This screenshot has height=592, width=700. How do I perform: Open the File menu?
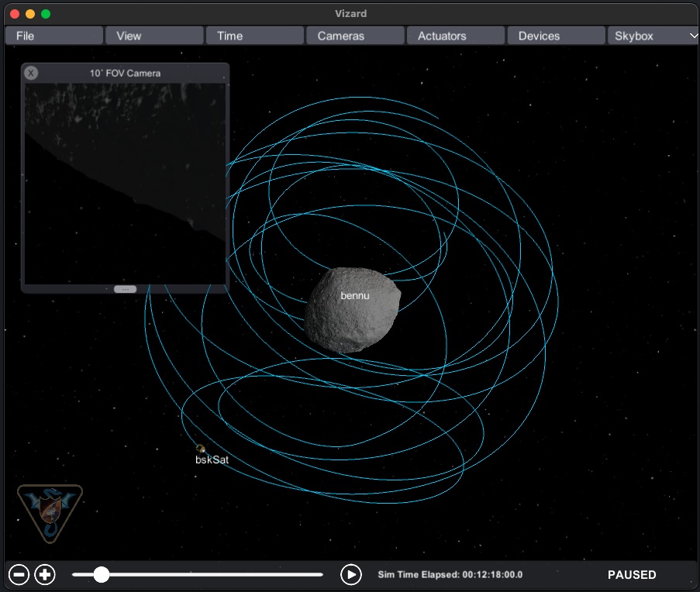(54, 36)
